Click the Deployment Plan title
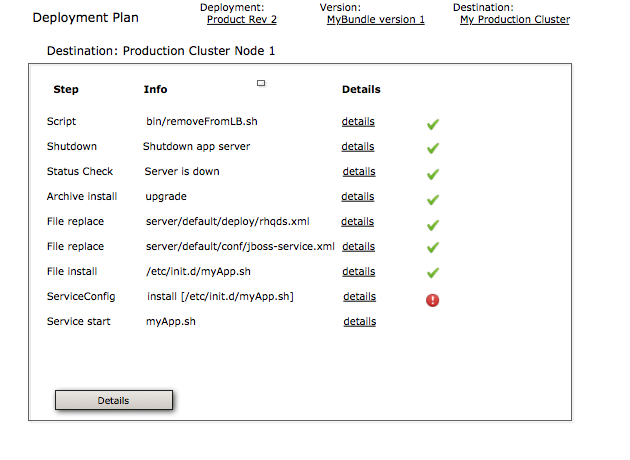The image size is (630, 460). [86, 18]
